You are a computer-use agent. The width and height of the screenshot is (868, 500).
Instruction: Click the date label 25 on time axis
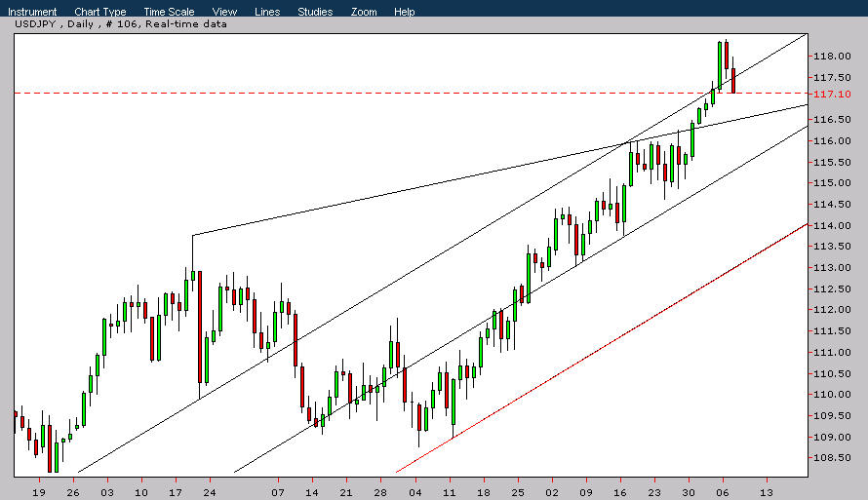click(518, 493)
